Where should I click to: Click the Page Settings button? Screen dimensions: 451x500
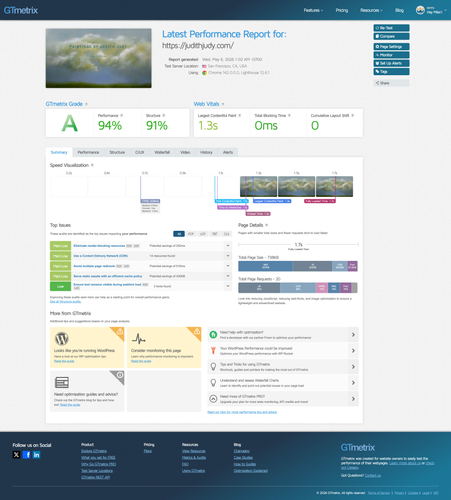click(391, 47)
